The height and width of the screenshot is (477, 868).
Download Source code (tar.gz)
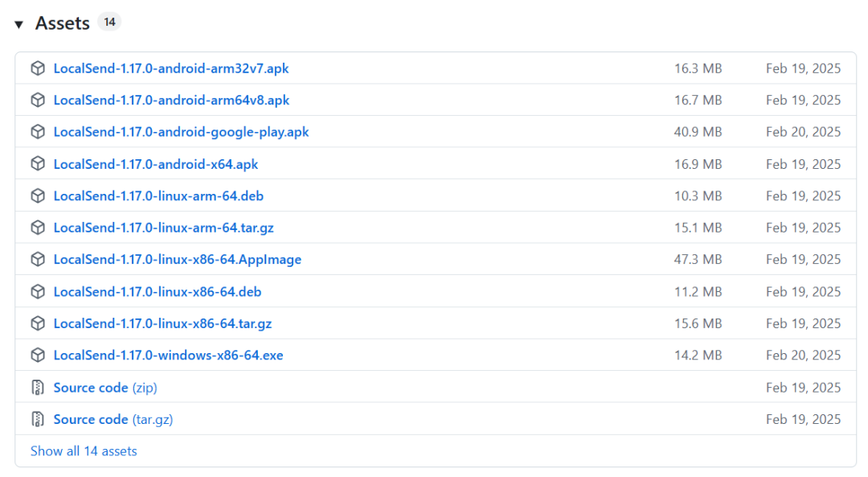point(113,419)
